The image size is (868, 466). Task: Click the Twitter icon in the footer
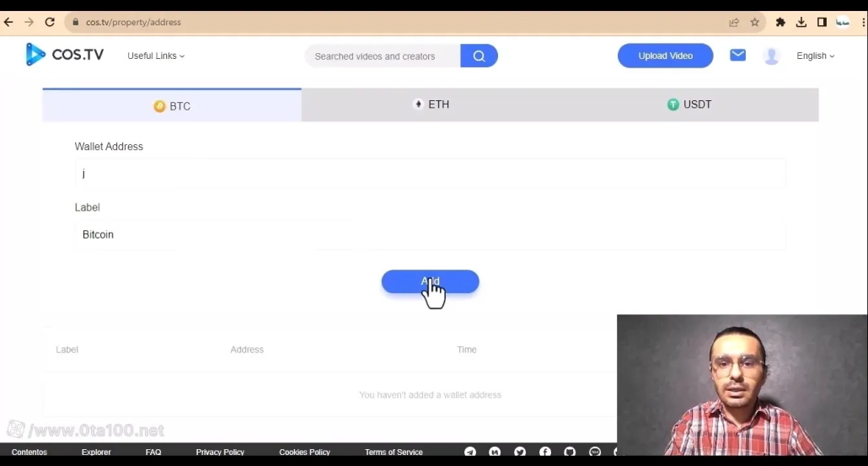(520, 453)
